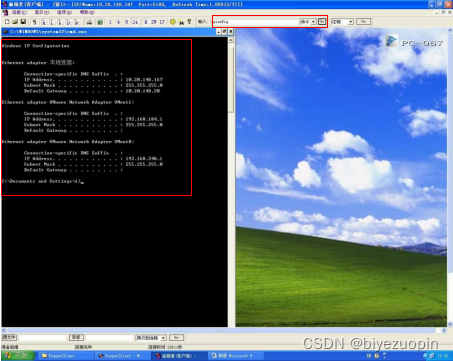The height and width of the screenshot is (361, 453).
Task: Select the toolbar button labeled 24
Action: coord(135,22)
